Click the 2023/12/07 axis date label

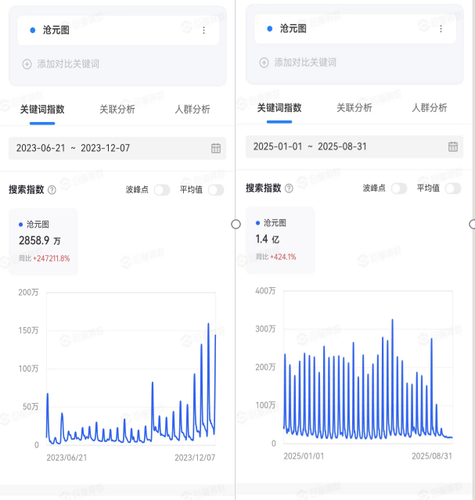click(195, 458)
